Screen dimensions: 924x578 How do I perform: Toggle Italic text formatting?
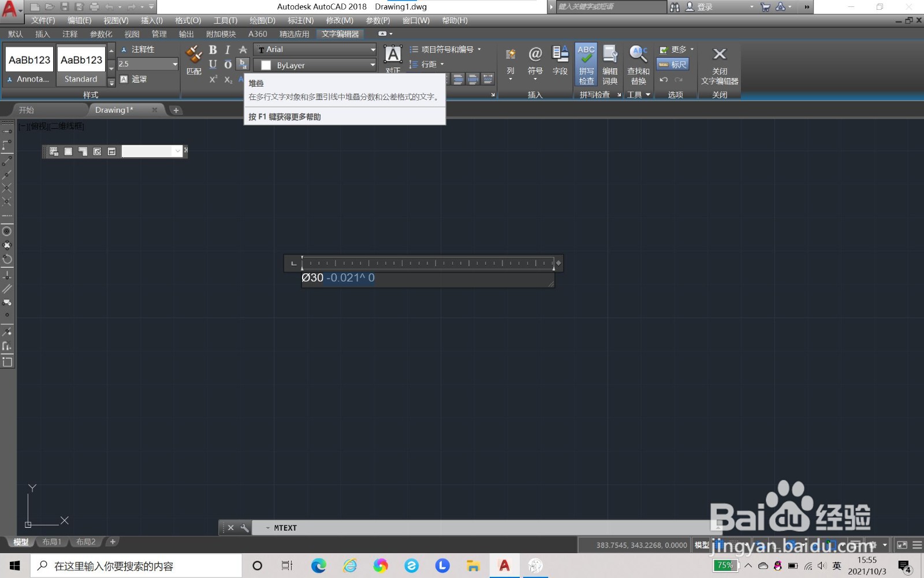coord(228,50)
